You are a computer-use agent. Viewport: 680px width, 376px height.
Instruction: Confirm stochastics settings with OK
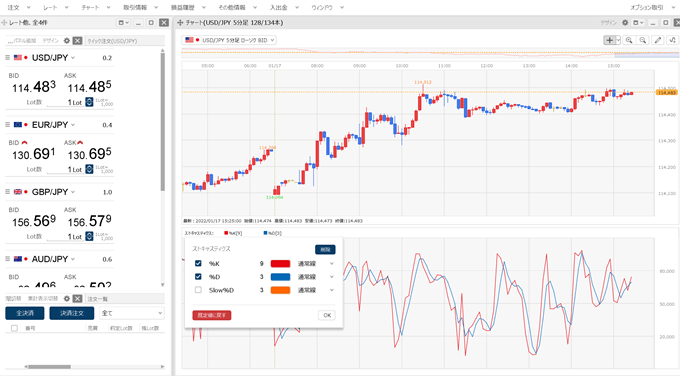pyautogui.click(x=327, y=315)
